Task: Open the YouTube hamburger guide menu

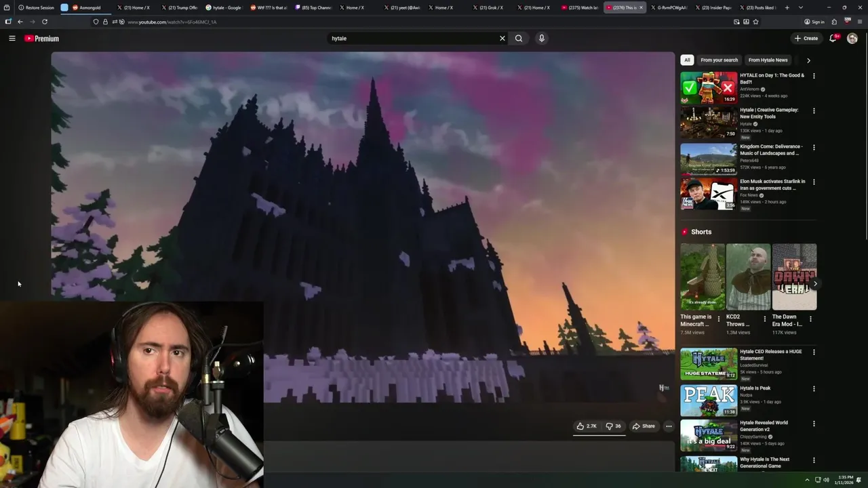Action: coord(12,39)
